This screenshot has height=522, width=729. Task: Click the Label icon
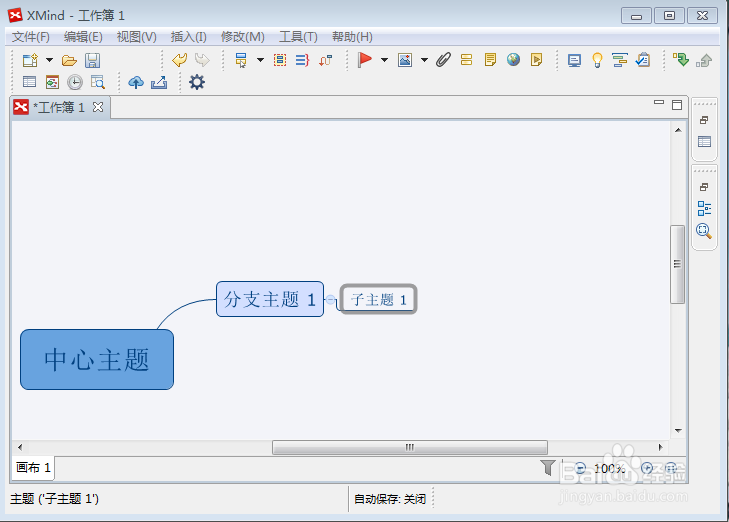coord(466,59)
